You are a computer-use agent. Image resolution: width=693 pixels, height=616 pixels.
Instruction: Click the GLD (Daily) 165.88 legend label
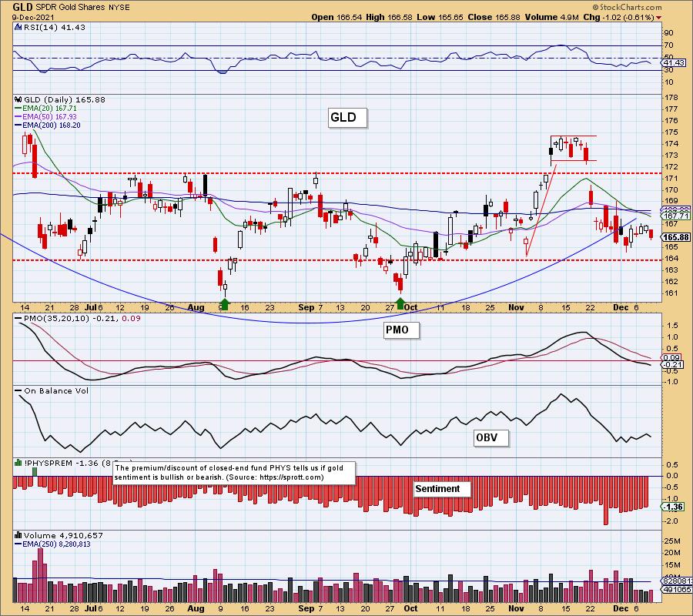[x=65, y=100]
